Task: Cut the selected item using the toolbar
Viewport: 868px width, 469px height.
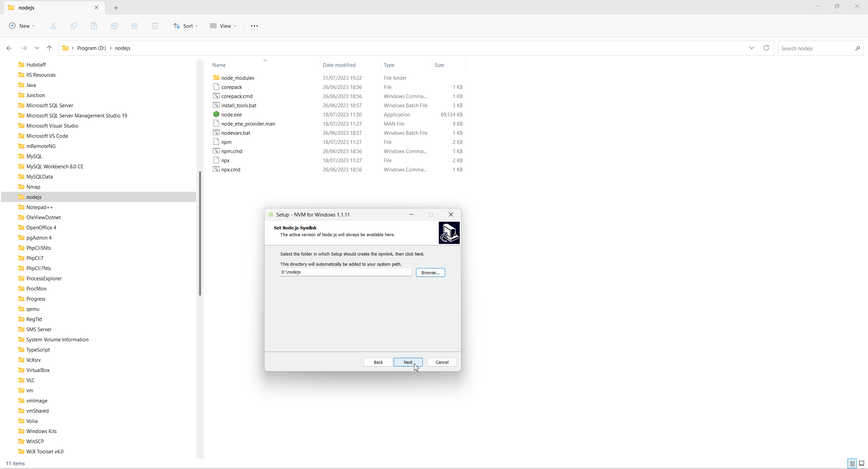Action: [53, 26]
